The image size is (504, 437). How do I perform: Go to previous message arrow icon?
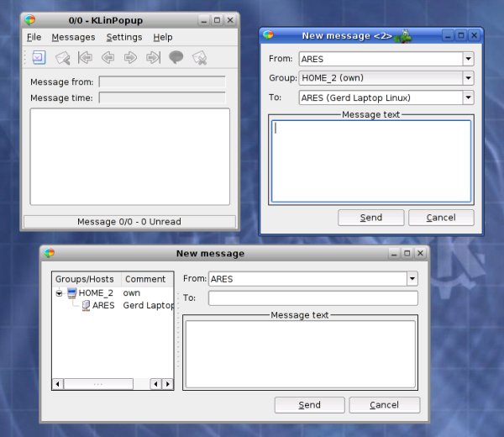108,58
